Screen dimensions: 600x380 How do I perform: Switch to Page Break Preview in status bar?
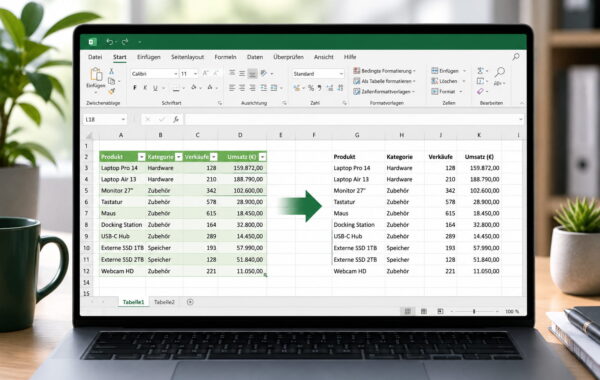[x=440, y=312]
